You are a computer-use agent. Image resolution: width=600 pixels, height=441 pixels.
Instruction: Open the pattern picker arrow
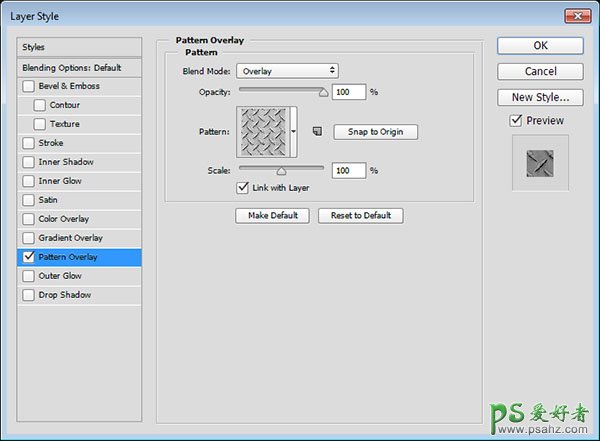[x=294, y=131]
